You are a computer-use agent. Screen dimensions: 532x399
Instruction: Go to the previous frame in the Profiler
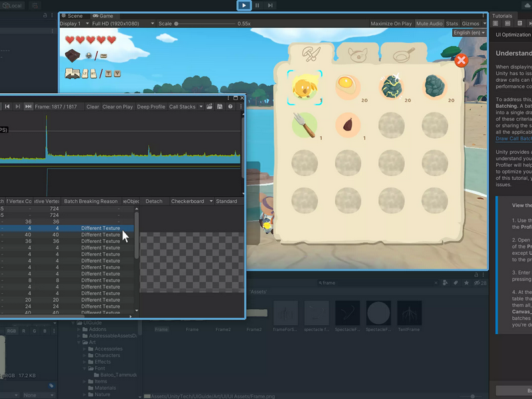pos(7,106)
